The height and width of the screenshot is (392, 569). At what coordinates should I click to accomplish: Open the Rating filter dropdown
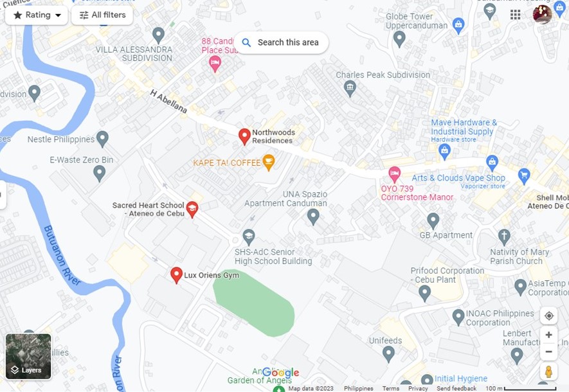click(x=36, y=15)
